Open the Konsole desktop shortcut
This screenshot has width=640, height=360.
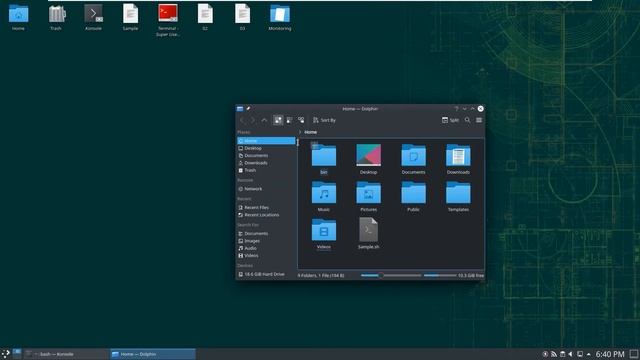[x=93, y=18]
